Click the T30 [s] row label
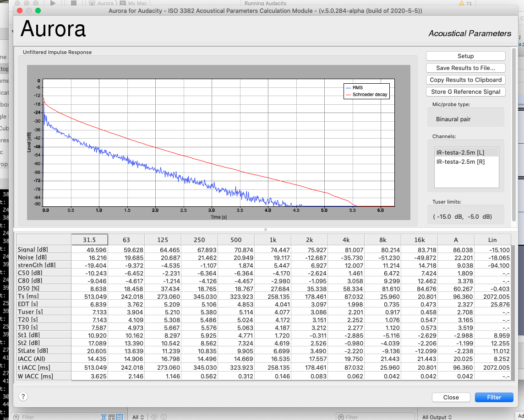Viewport: 524px width, 420px height. (44, 327)
